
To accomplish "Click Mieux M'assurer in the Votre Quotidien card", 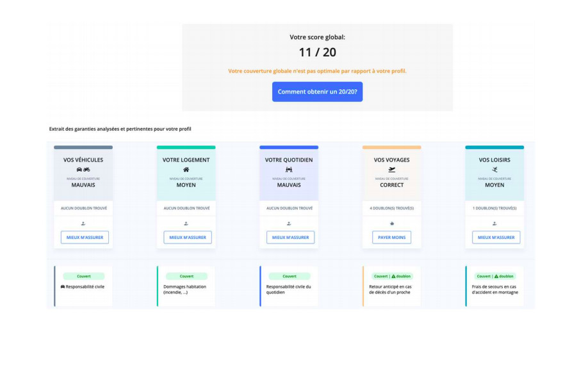I will 290,237.
